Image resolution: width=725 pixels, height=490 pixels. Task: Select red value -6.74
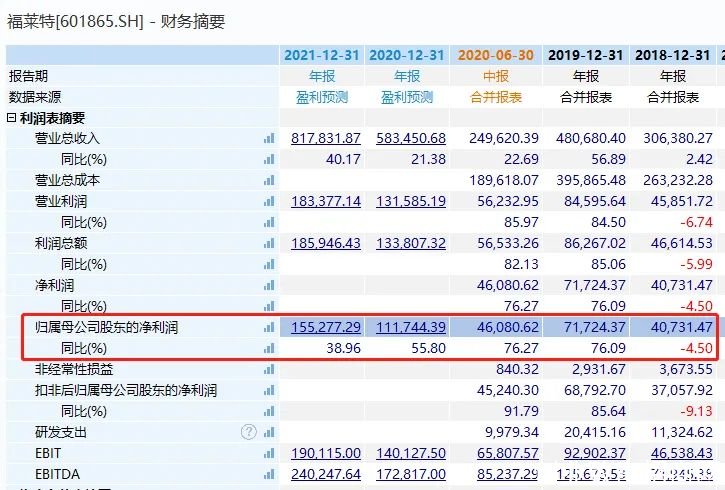[696, 222]
